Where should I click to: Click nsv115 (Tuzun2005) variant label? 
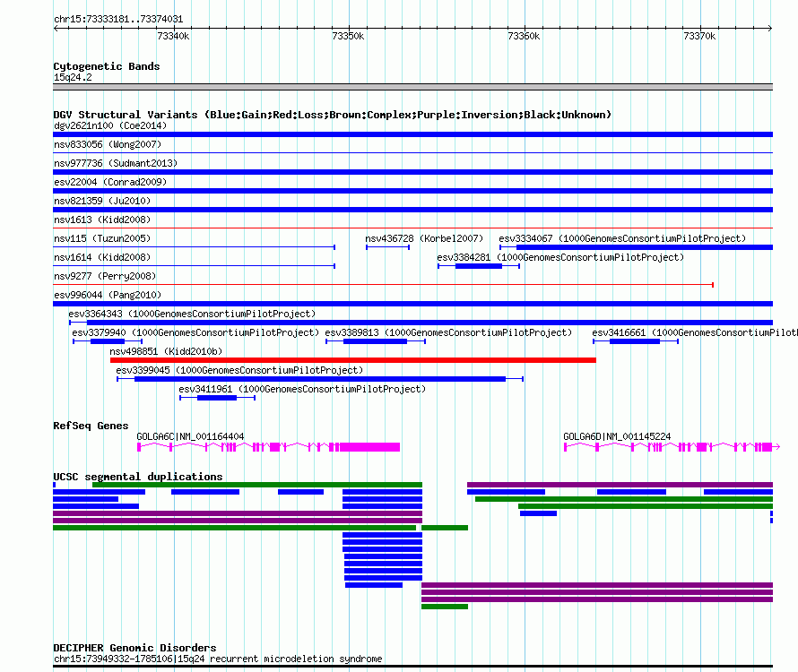pos(102,238)
